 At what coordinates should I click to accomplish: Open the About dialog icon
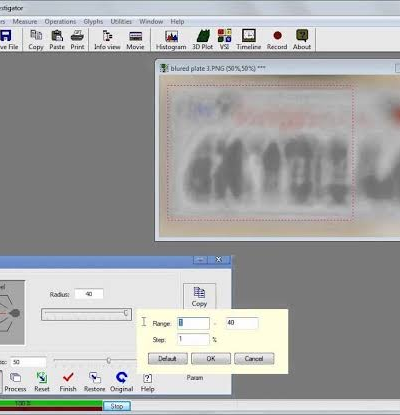tap(302, 39)
